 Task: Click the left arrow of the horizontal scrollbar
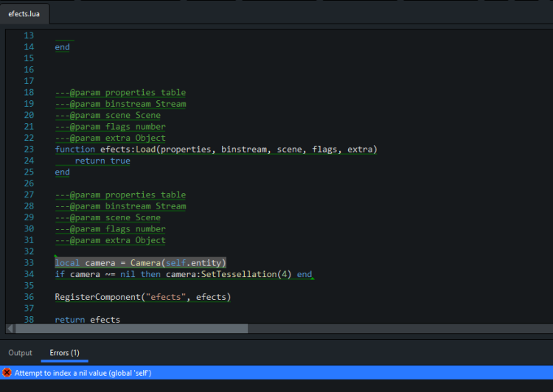click(10, 329)
